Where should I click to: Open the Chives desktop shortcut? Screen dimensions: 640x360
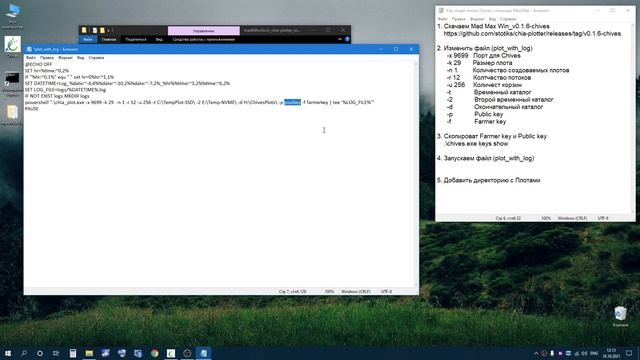[x=13, y=47]
